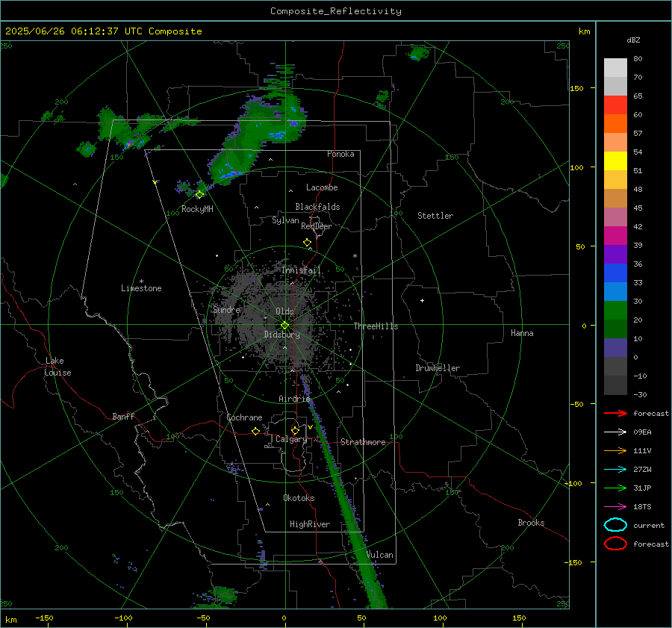Click the Stettler city label
This screenshot has height=628, width=672.
[x=435, y=216]
